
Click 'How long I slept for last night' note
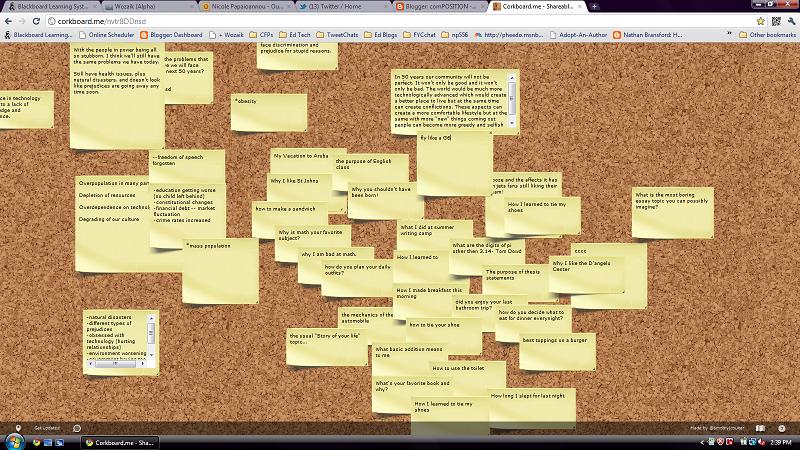click(x=532, y=407)
